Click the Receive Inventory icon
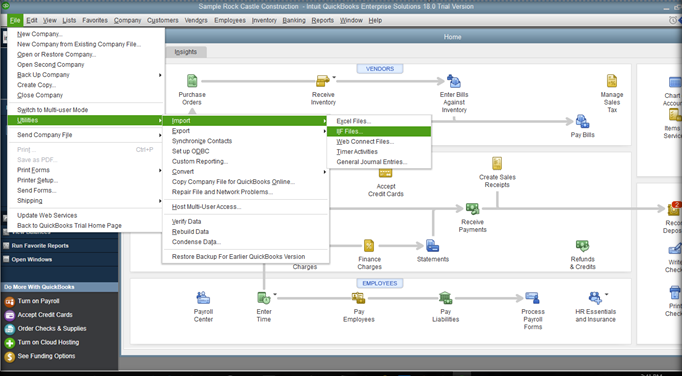This screenshot has width=682, height=376. [323, 81]
